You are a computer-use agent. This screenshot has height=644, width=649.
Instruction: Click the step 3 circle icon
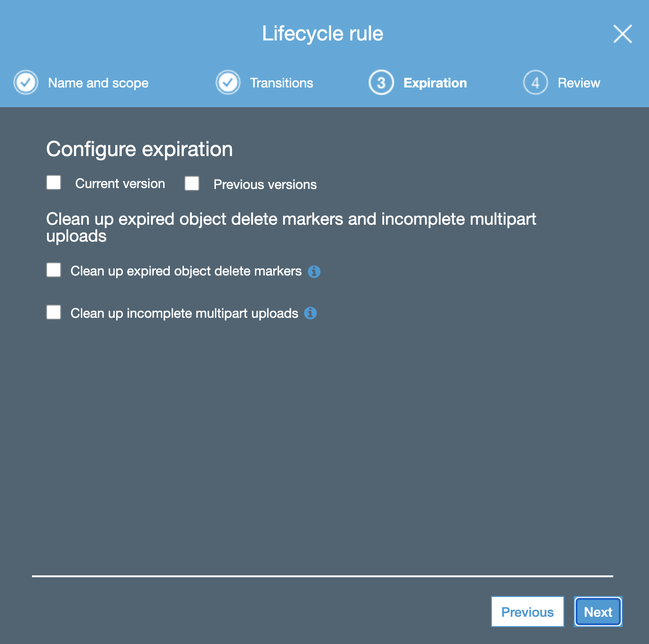point(381,83)
